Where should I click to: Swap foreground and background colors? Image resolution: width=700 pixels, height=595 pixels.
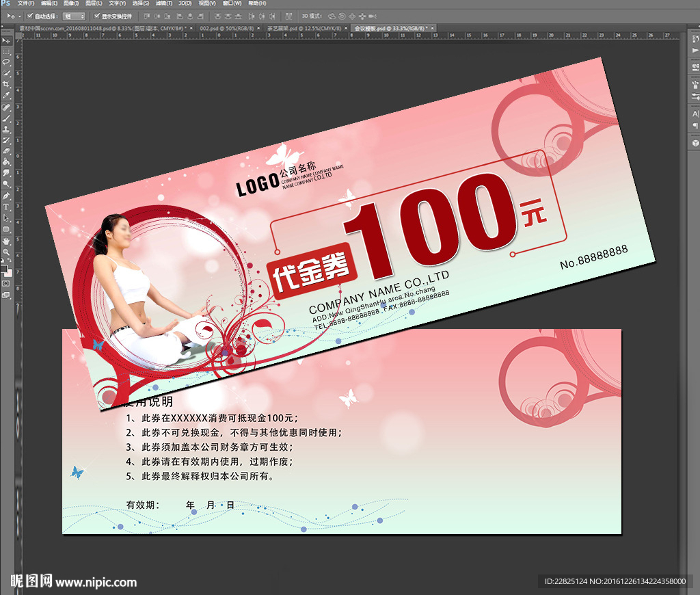pyautogui.click(x=10, y=260)
